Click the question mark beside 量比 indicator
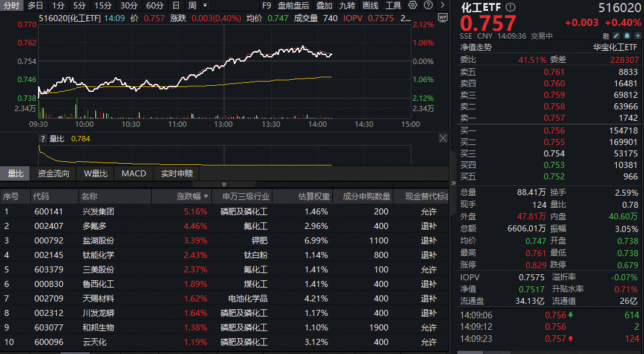Image resolution: width=644 pixels, height=354 pixels. click(42, 138)
